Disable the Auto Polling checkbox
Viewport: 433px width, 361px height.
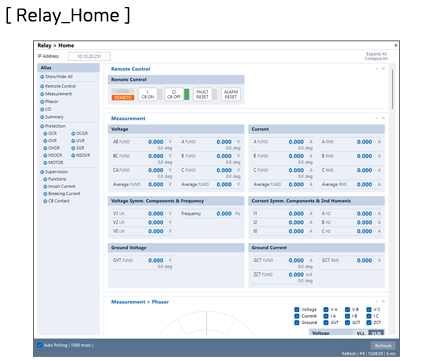coord(40,345)
